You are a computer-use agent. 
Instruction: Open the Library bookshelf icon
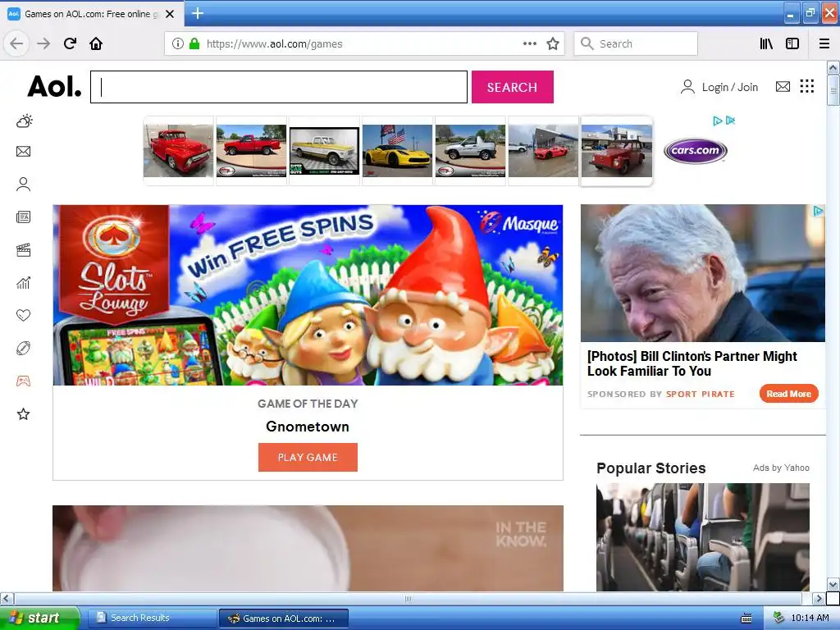coord(766,43)
